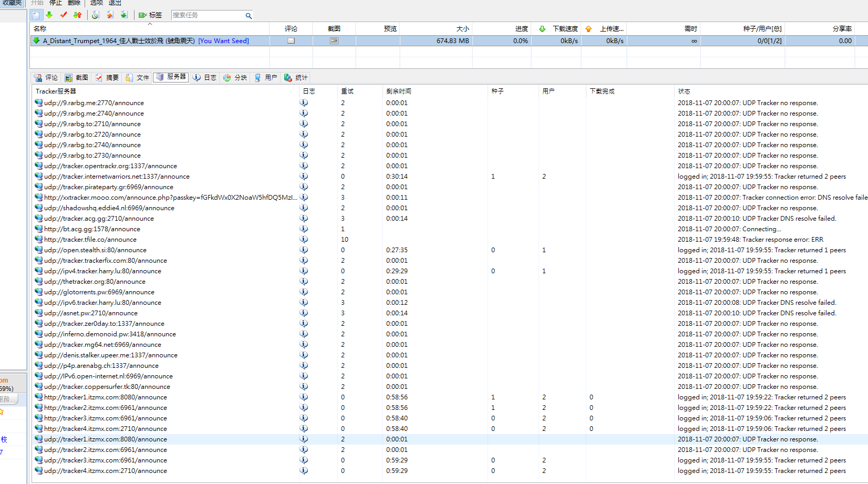Click the first page icon in toolbar
The height and width of the screenshot is (484, 868).
tap(36, 15)
